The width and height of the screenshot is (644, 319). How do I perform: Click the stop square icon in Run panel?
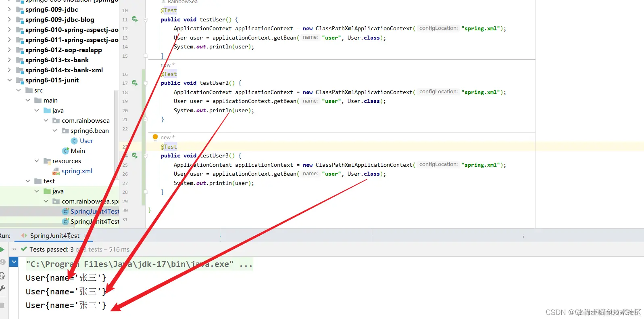coord(2,305)
